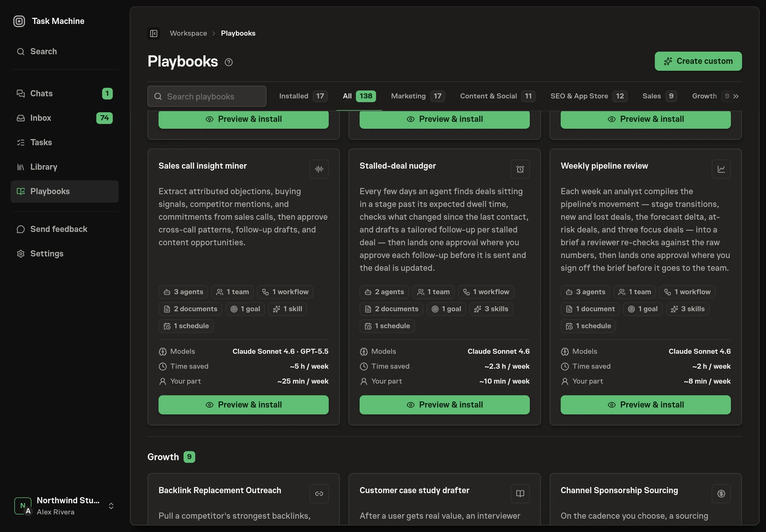The width and height of the screenshot is (766, 532).
Task: Click the "~2.3 h / week" time saved value
Action: (x=507, y=367)
